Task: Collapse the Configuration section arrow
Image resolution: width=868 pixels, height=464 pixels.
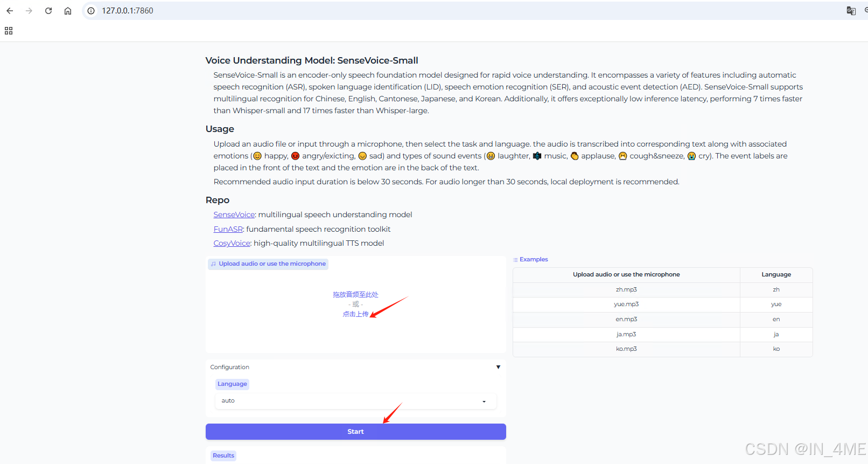Action: point(498,367)
